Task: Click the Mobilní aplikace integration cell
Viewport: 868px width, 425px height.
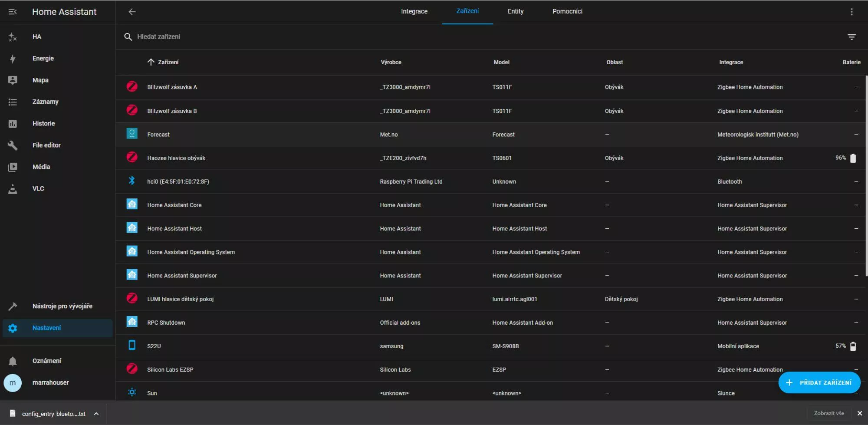Action: [x=738, y=346]
